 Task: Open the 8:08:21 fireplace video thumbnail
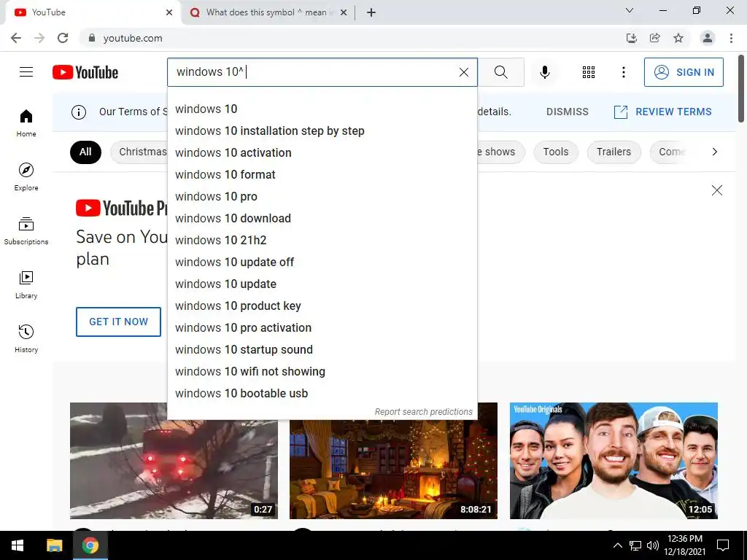coord(393,469)
